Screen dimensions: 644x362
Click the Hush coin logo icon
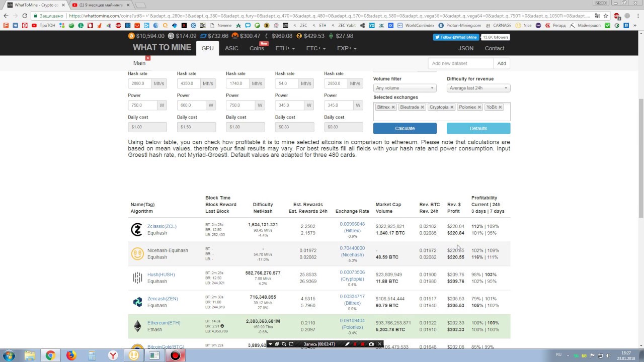[137, 278]
